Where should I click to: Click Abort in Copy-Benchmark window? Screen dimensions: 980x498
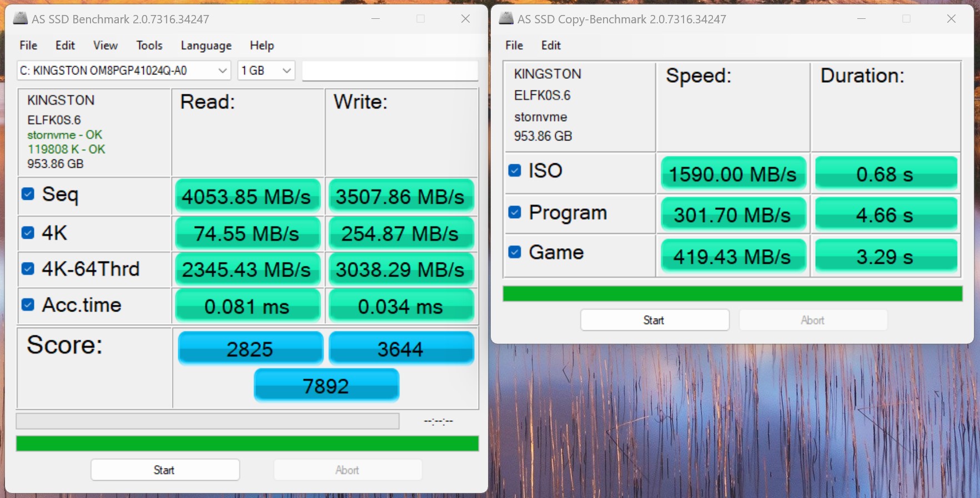click(x=813, y=320)
